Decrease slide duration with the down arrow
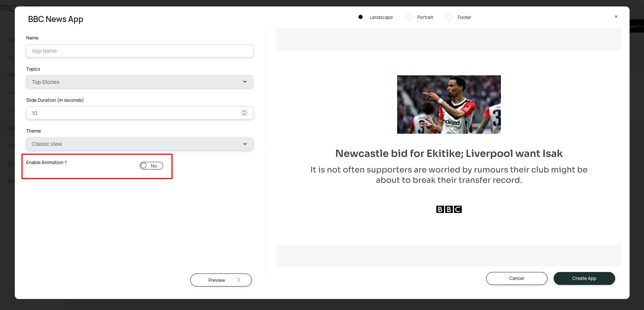This screenshot has width=644, height=310. [x=244, y=114]
